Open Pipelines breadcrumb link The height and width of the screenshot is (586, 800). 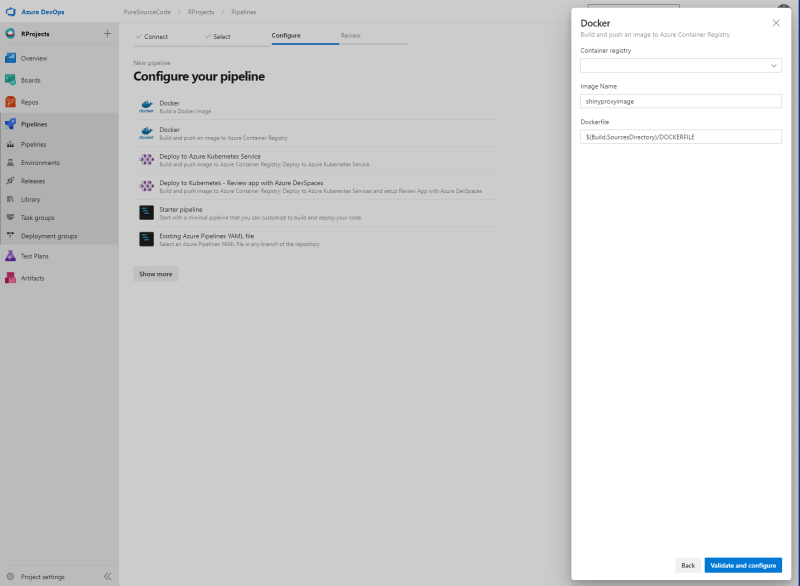pyautogui.click(x=243, y=12)
